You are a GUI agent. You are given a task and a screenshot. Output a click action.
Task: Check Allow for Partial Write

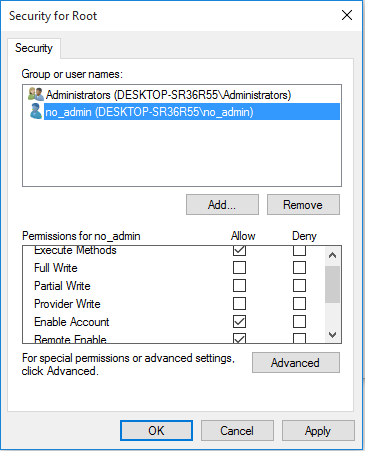pyautogui.click(x=239, y=285)
